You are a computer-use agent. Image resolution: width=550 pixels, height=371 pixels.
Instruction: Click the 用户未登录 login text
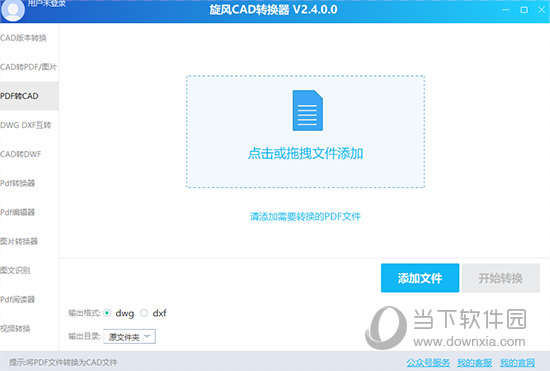47,4
